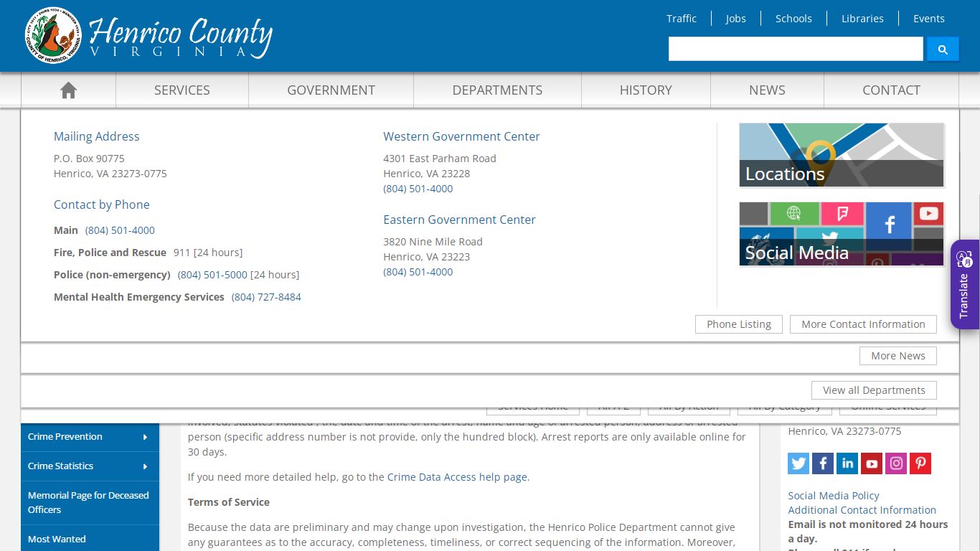This screenshot has width=980, height=551.
Task: Open the Facebook social icon
Action: click(x=823, y=463)
